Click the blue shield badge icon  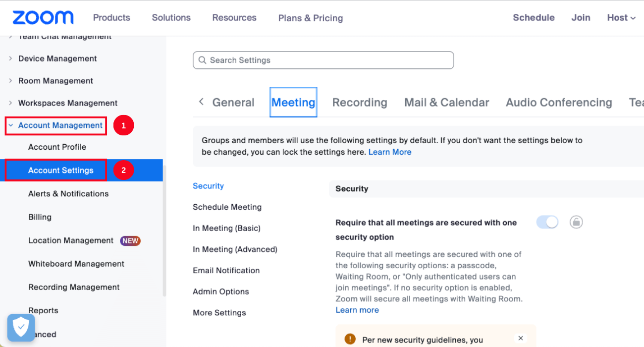21,327
